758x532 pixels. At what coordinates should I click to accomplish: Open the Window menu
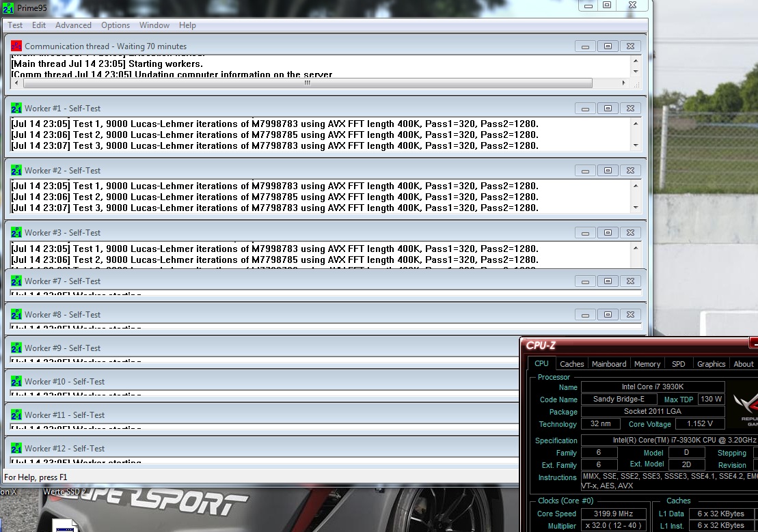pos(154,25)
